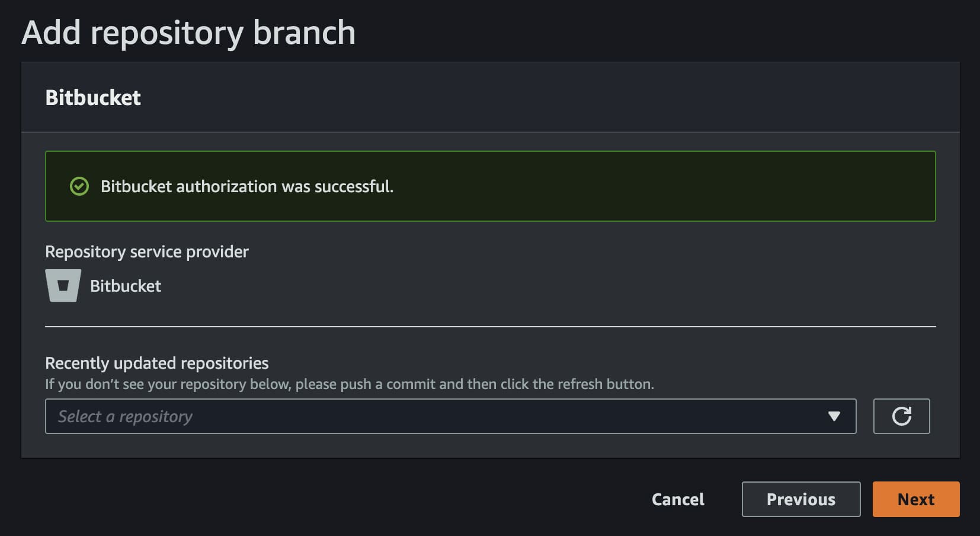Image resolution: width=980 pixels, height=536 pixels.
Task: Click the Recently updated repositories label
Action: (157, 363)
